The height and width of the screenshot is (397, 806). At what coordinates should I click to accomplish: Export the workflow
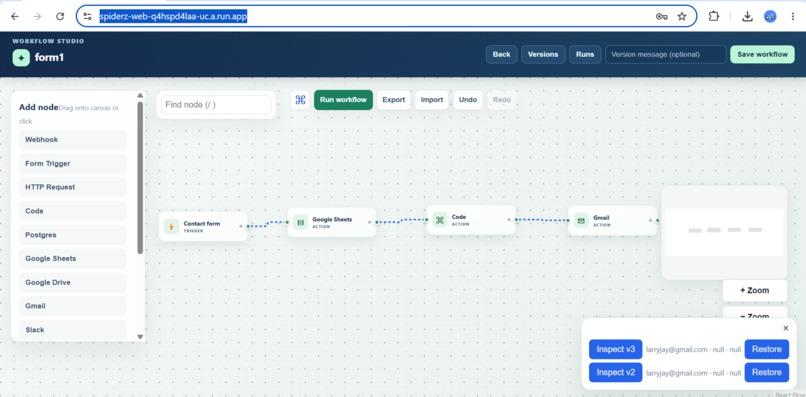click(x=394, y=100)
